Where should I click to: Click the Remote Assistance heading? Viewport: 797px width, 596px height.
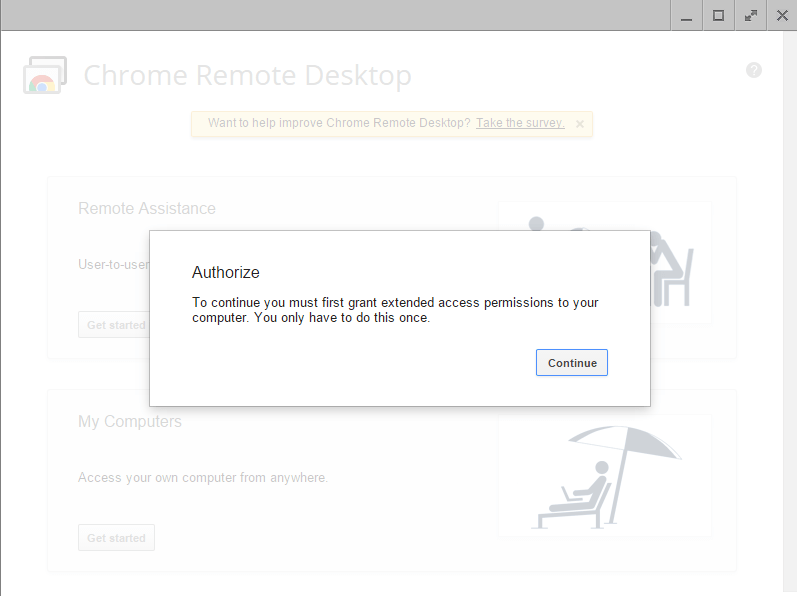(x=147, y=208)
